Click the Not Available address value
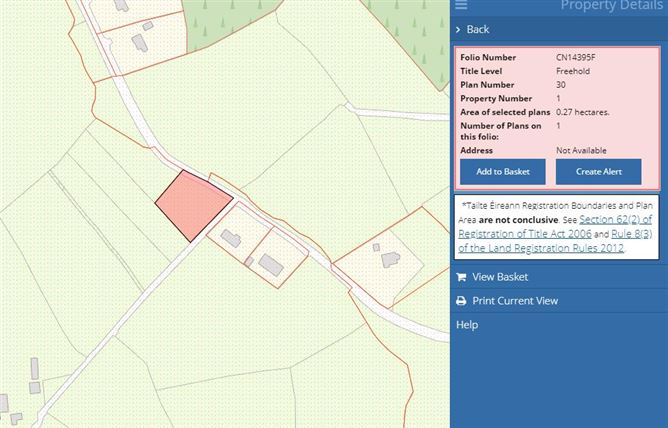This screenshot has width=668, height=428. coord(581,150)
